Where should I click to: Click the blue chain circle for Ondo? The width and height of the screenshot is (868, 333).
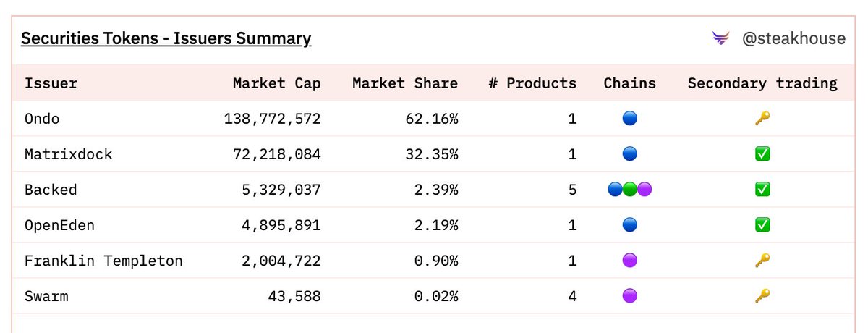coord(630,118)
